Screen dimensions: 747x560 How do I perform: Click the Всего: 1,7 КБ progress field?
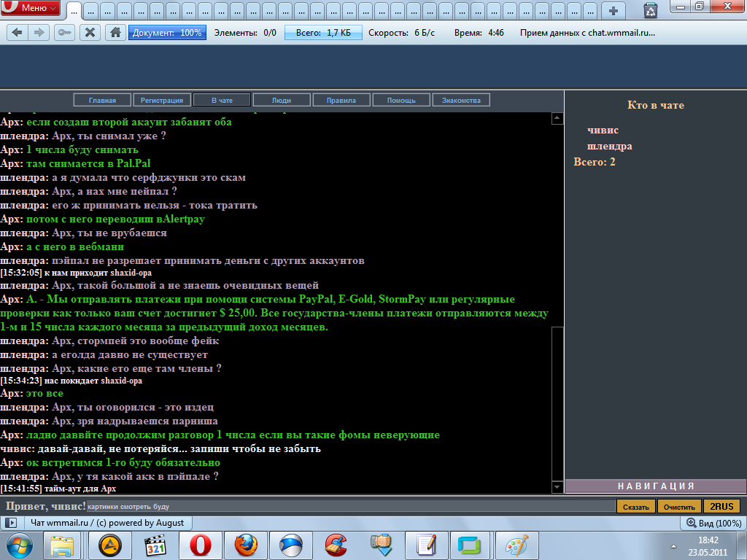(x=323, y=33)
